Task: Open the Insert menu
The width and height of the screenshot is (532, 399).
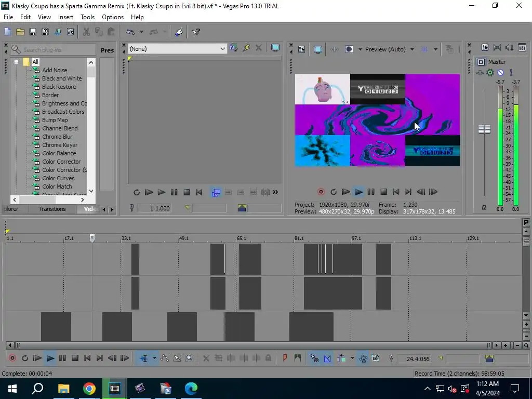Action: pyautogui.click(x=65, y=17)
